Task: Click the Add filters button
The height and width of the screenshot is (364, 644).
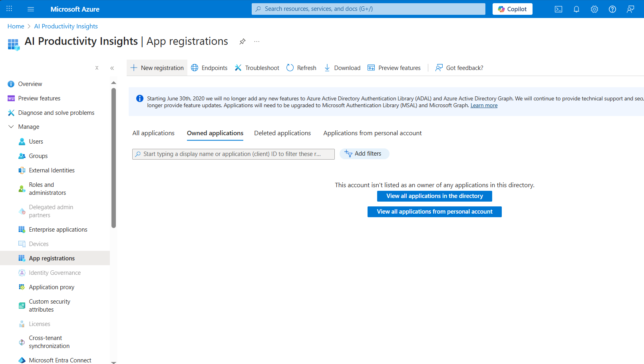Action: [x=364, y=154]
